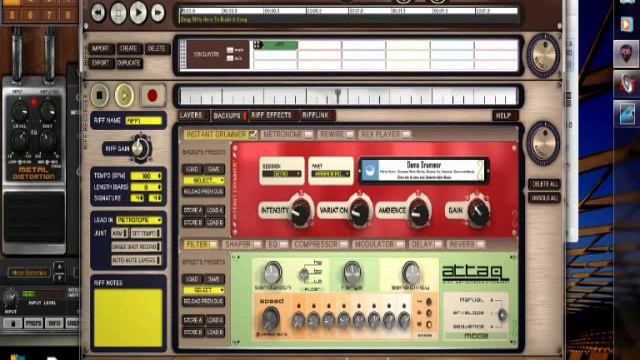The height and width of the screenshot is (360, 640).
Task: Click the Duplicate button
Action: (129, 63)
